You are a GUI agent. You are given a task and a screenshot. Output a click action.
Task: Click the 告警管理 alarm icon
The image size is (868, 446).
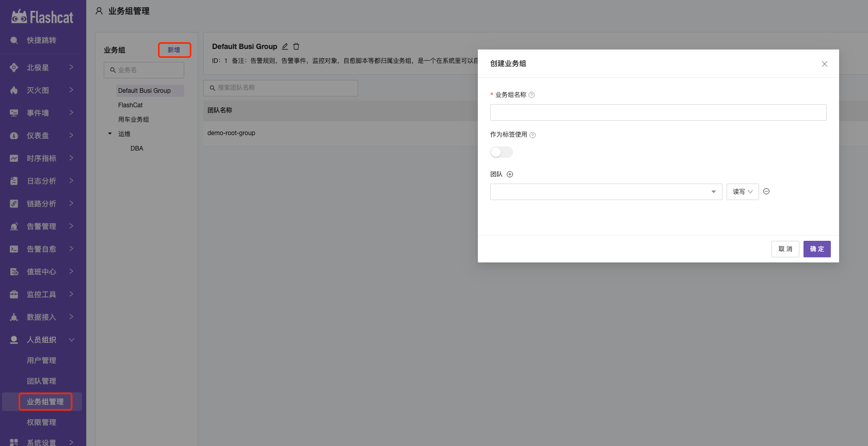coord(14,226)
